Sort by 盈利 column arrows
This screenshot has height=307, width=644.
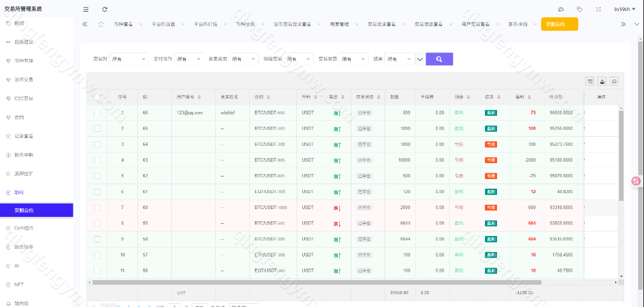click(529, 97)
